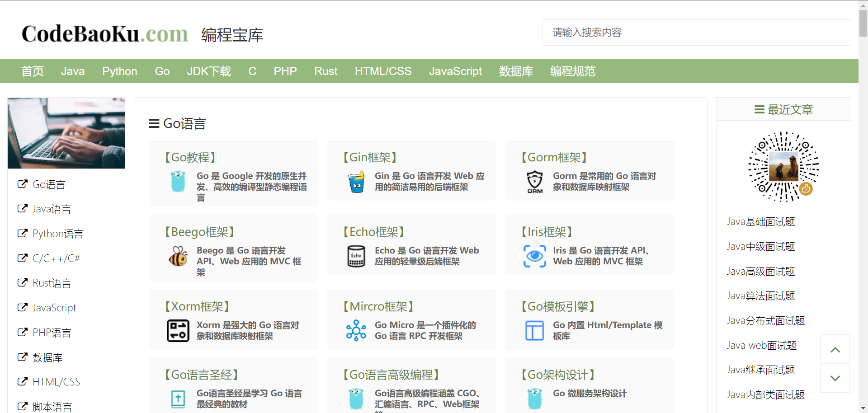Click the Gorm ORM shield icon
This screenshot has width=868, height=413.
click(535, 182)
